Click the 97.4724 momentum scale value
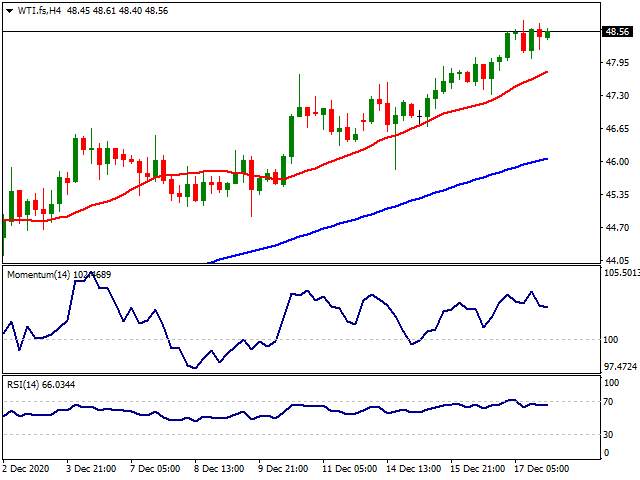Image resolution: width=640 pixels, height=480 pixels. coord(620,367)
